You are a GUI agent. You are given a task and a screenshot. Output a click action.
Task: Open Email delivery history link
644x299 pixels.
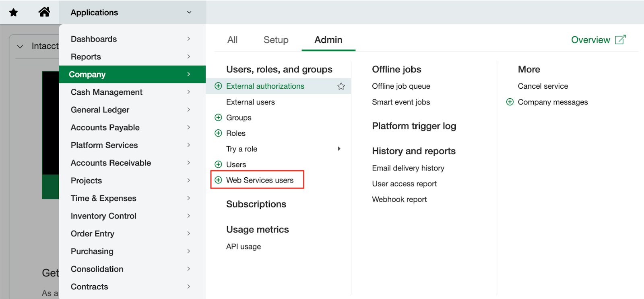pos(408,168)
